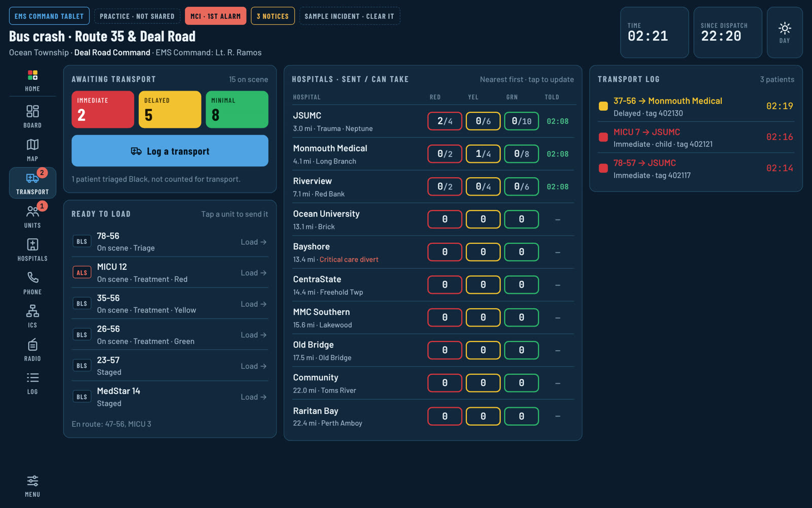The height and width of the screenshot is (508, 812).
Task: Open the Phone sidebar icon
Action: [x=32, y=283]
